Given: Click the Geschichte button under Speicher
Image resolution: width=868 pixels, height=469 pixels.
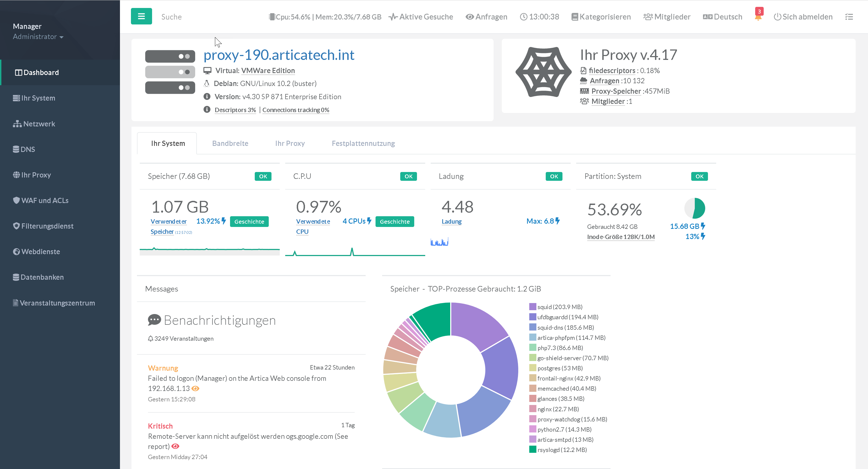Looking at the screenshot, I should [x=249, y=221].
